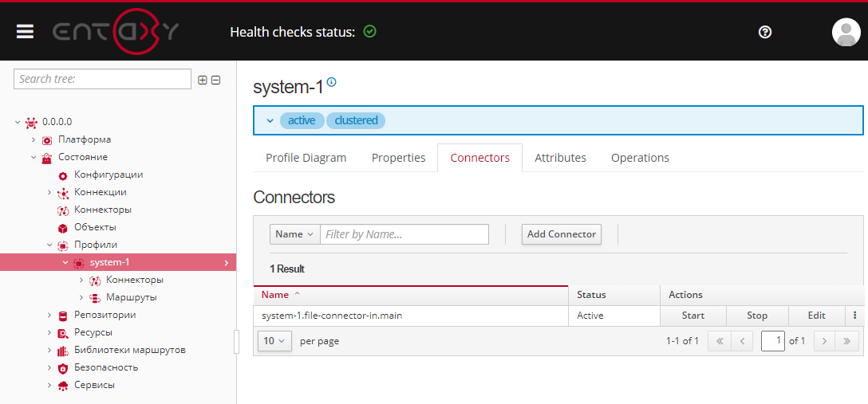
Task: Expand the Ресурсы tree node
Action: (49, 333)
